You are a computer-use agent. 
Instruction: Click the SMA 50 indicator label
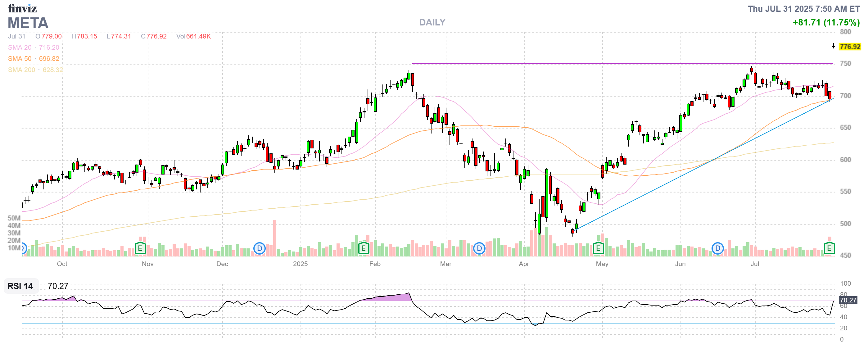click(20, 59)
